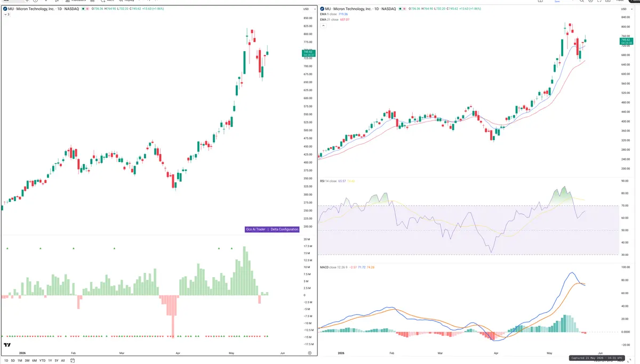Click the 17.5 M label on the volume pane scale
The height and width of the screenshot is (364, 640).
[x=308, y=246]
